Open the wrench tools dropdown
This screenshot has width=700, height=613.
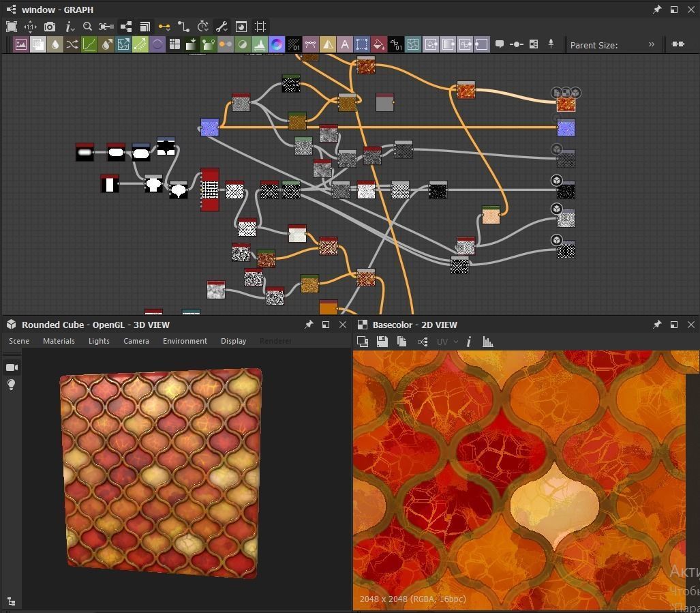coord(222,27)
